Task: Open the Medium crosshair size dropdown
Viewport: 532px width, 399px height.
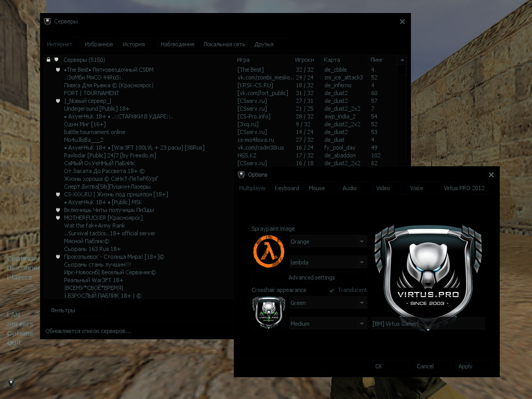Action: 328,324
